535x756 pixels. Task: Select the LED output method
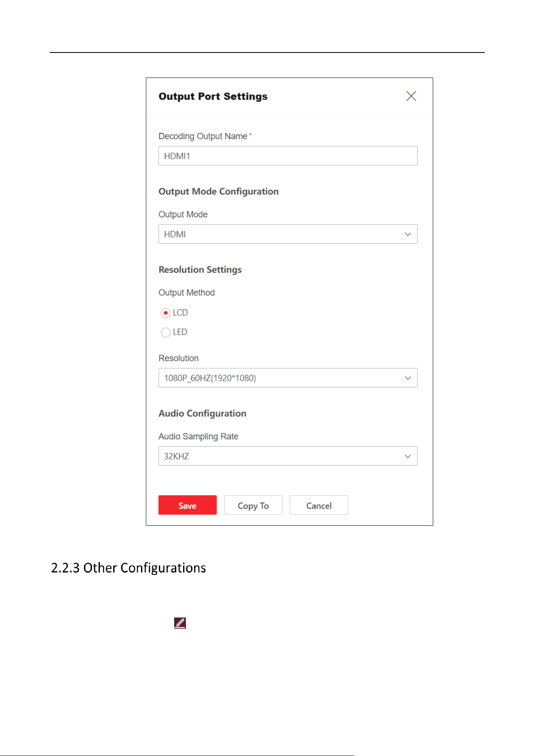click(x=166, y=332)
